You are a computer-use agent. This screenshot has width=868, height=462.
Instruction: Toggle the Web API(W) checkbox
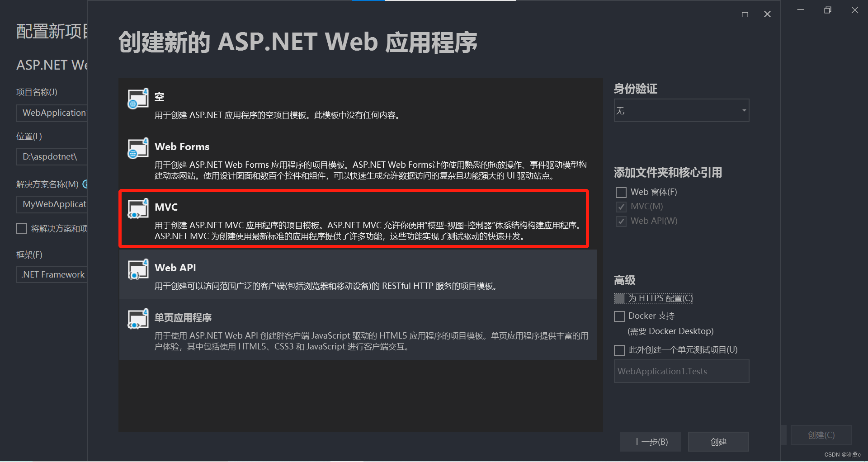(x=621, y=221)
